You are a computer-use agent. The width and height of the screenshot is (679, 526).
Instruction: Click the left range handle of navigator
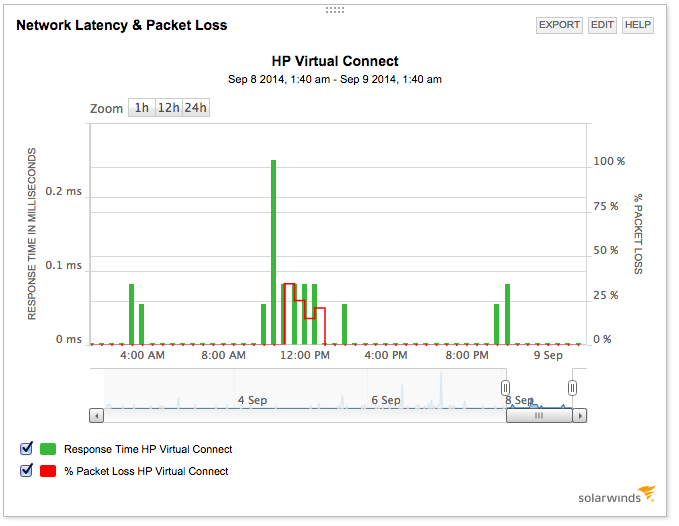click(505, 388)
